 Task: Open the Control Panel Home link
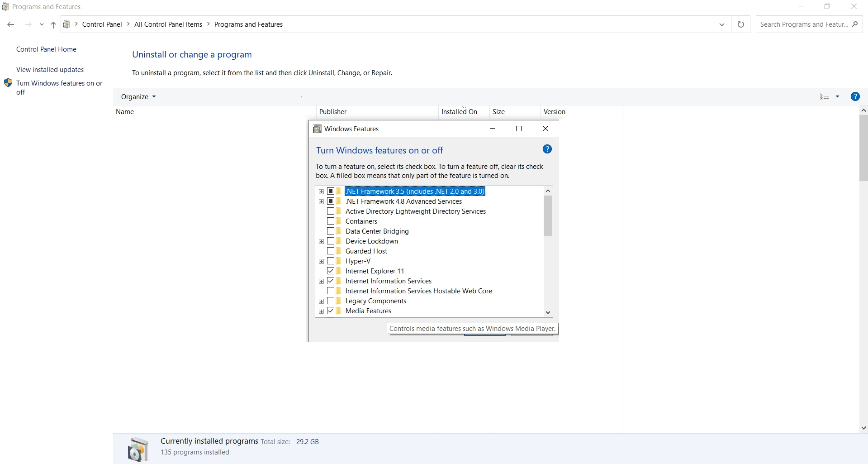click(x=46, y=49)
